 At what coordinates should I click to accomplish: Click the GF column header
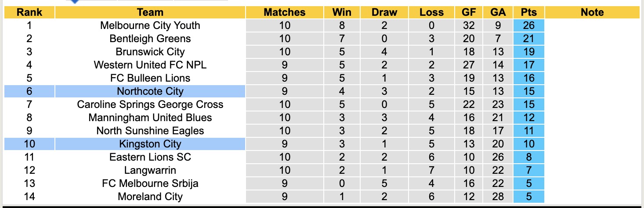click(469, 12)
